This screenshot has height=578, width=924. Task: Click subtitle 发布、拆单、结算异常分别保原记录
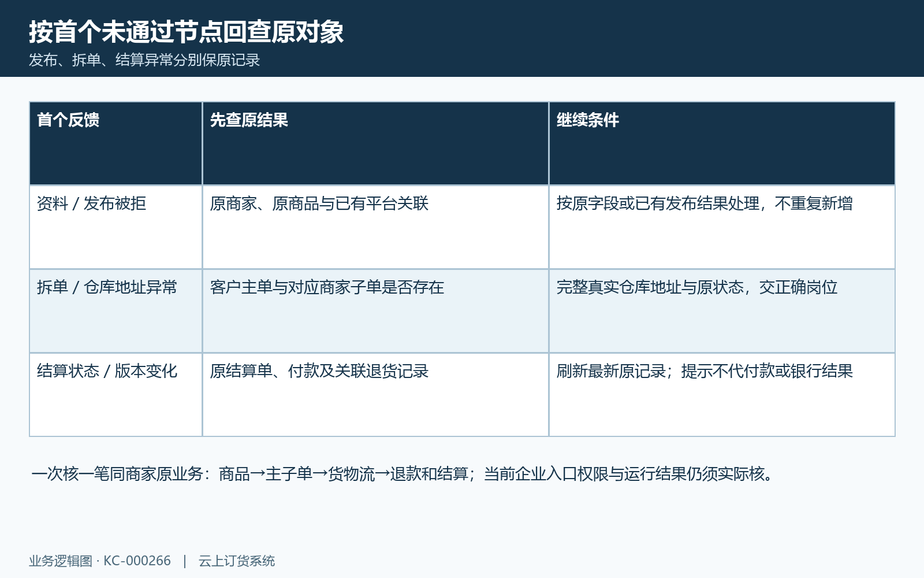coord(144,60)
